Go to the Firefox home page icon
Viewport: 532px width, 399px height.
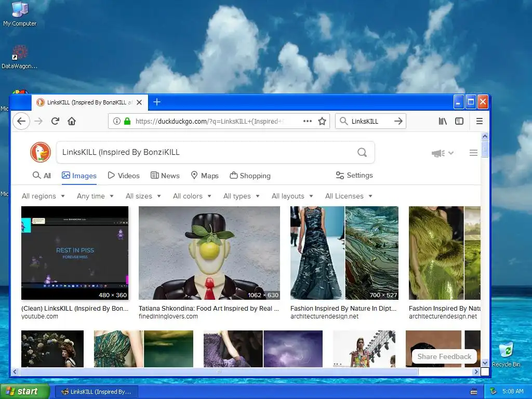pos(72,121)
